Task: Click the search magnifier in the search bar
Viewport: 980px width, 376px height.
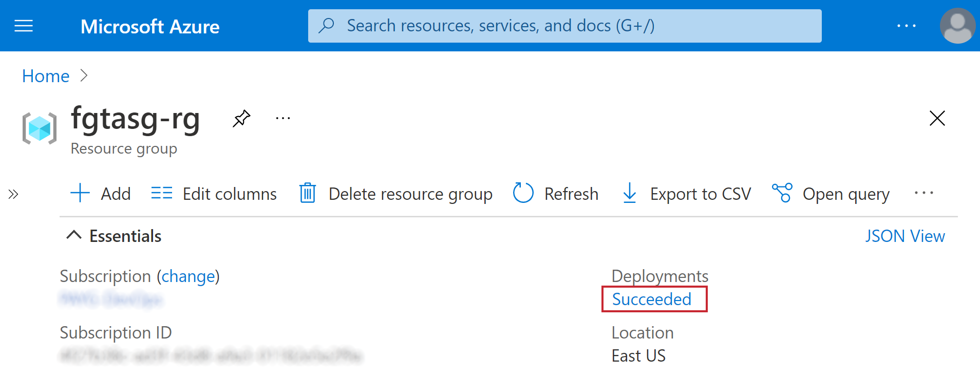Action: click(x=327, y=25)
